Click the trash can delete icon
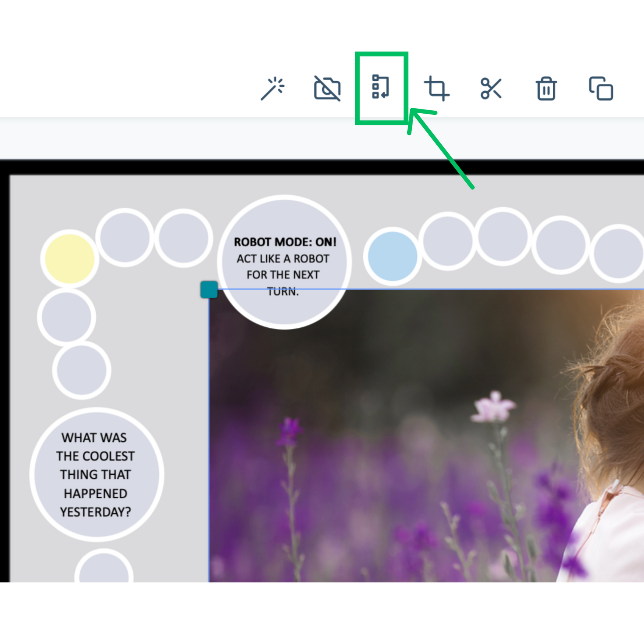The image size is (644, 644). tap(546, 89)
